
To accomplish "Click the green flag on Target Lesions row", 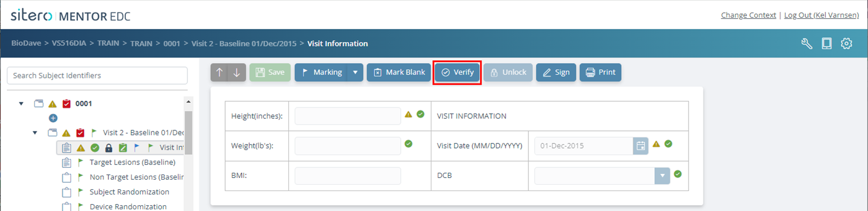I will pos(80,162).
